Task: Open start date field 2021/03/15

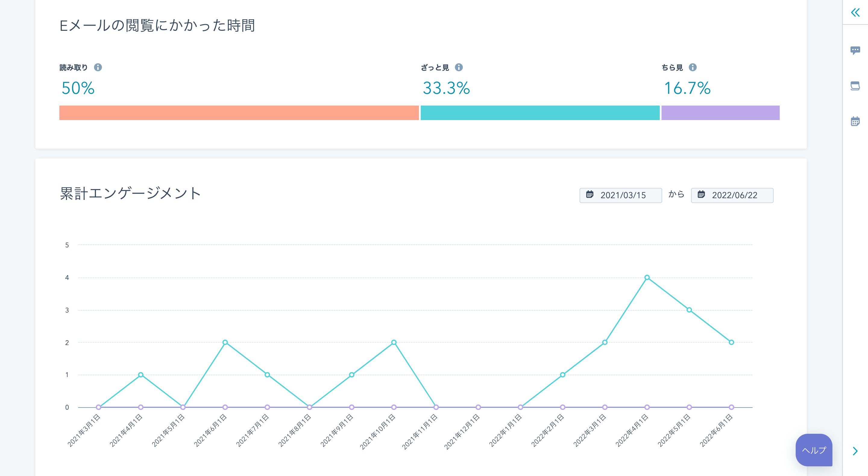Action: [621, 195]
